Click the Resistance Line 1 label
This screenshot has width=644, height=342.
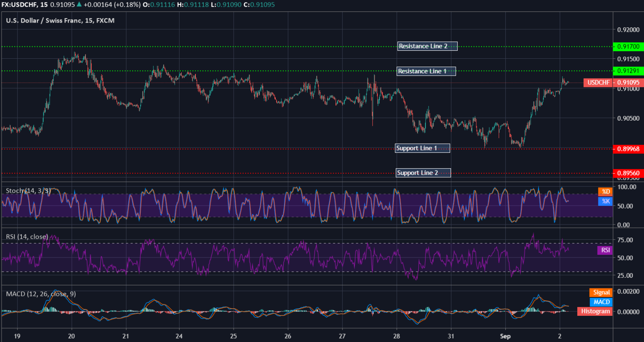tap(426, 71)
